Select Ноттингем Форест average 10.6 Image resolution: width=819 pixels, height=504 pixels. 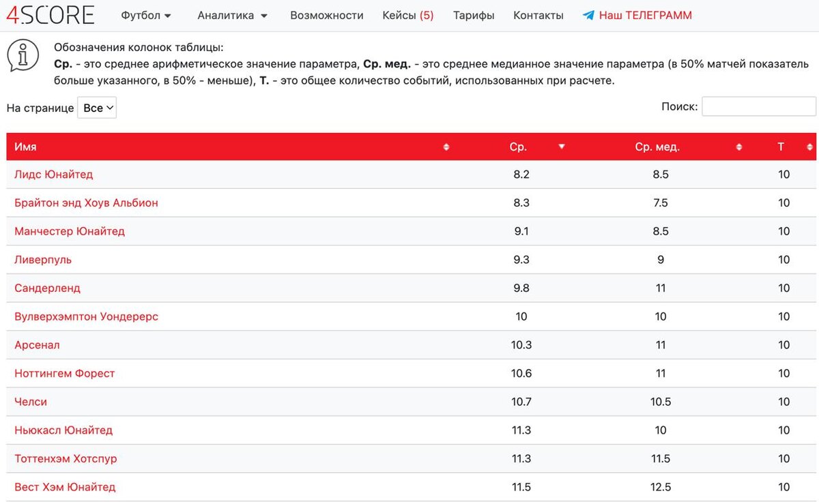point(521,374)
